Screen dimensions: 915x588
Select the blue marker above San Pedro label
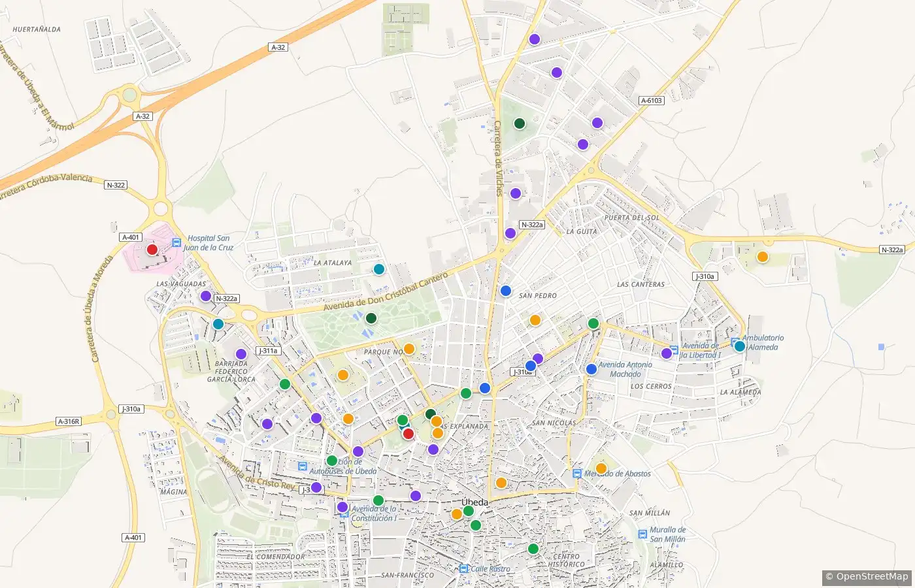tap(505, 291)
